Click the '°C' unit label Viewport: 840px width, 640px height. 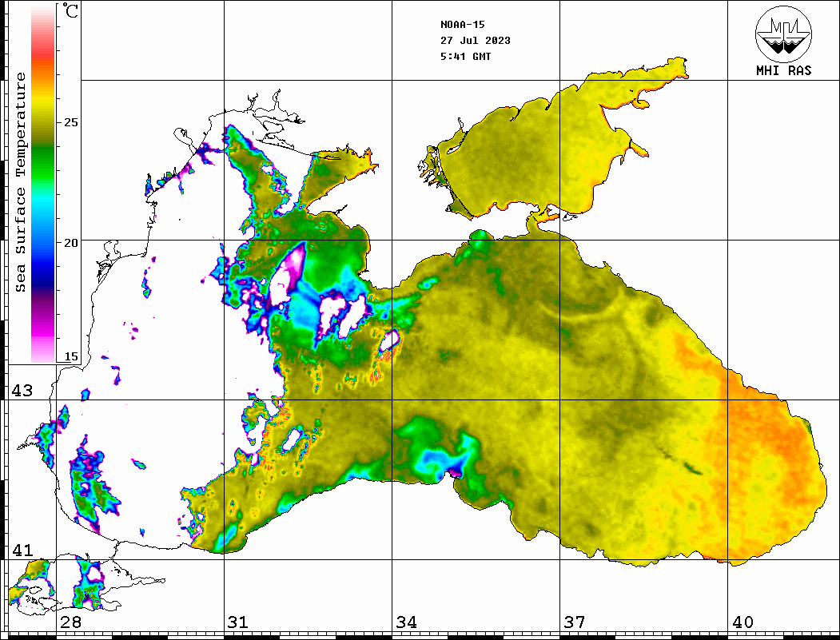point(70,10)
